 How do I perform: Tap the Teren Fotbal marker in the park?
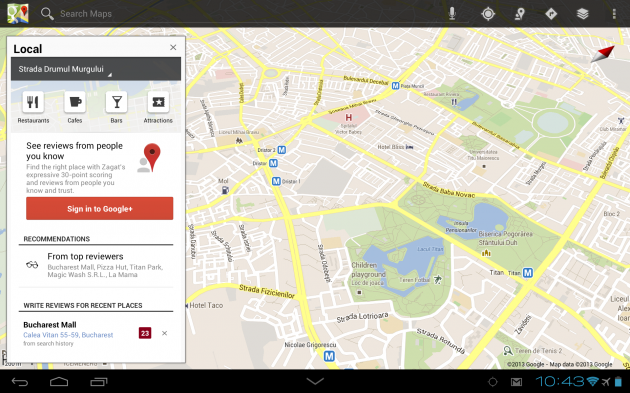point(438,279)
